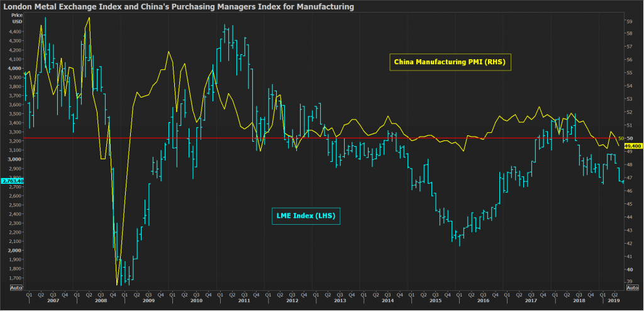Select the LME Index (LHS) legend label
The image size is (644, 311).
point(306,216)
